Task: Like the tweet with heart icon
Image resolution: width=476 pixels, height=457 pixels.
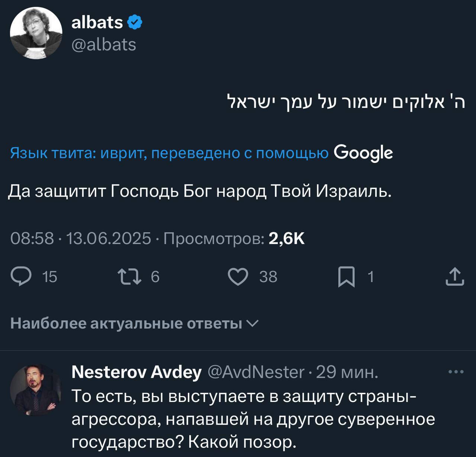Action: pyautogui.click(x=238, y=277)
